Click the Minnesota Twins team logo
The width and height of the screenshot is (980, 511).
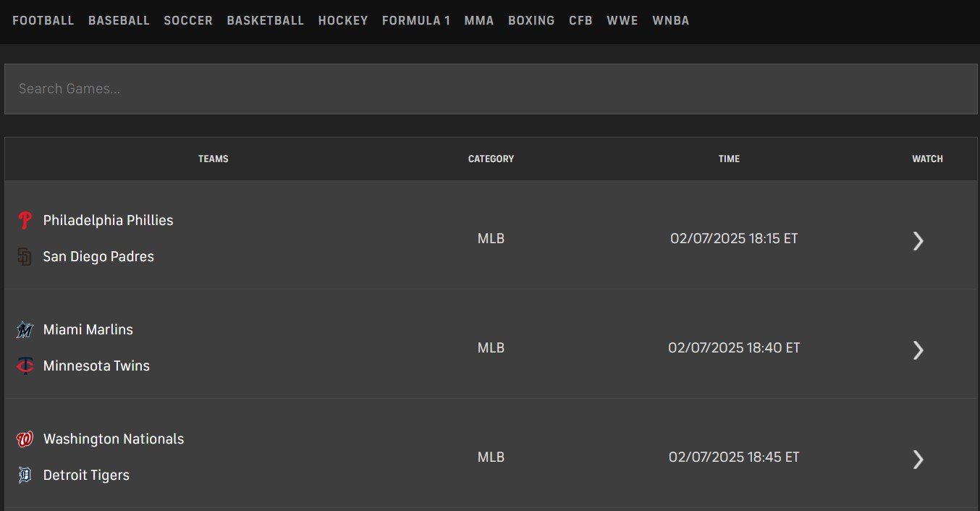(x=25, y=366)
